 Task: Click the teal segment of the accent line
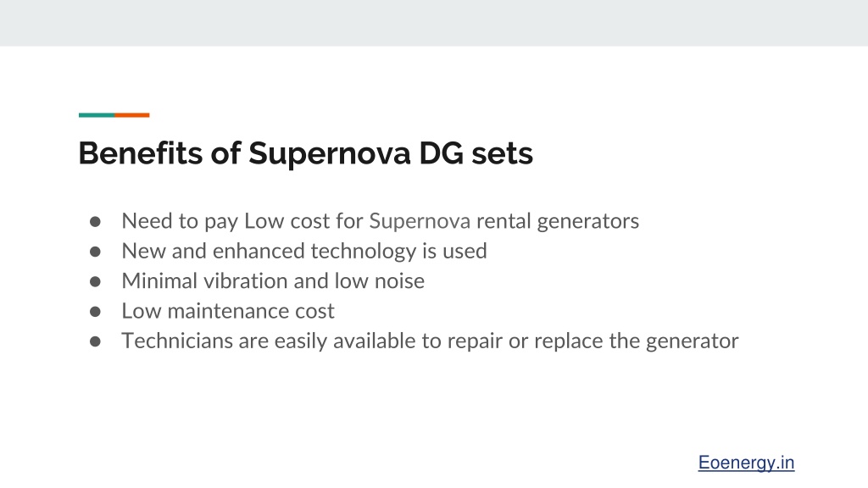pos(97,115)
